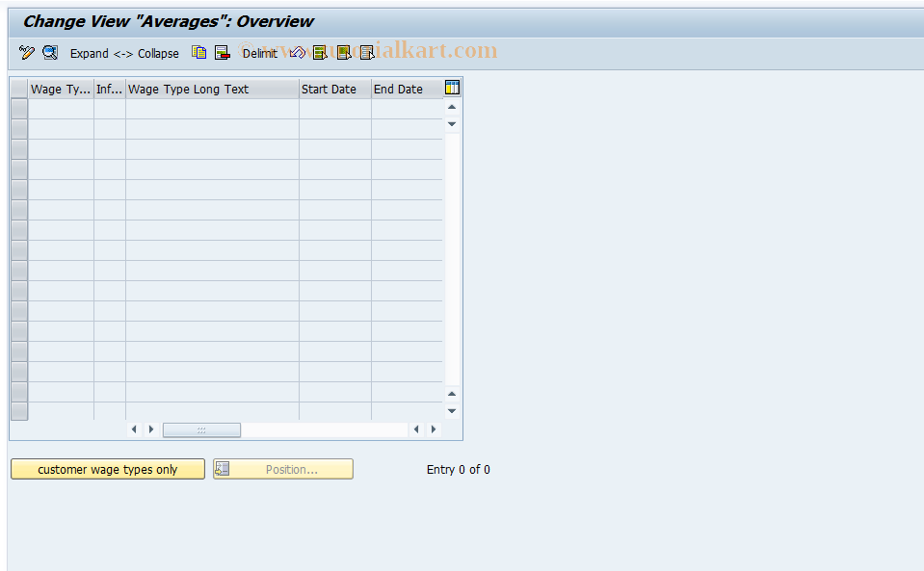Click the 'Entry 0 of 0' text

click(x=459, y=470)
